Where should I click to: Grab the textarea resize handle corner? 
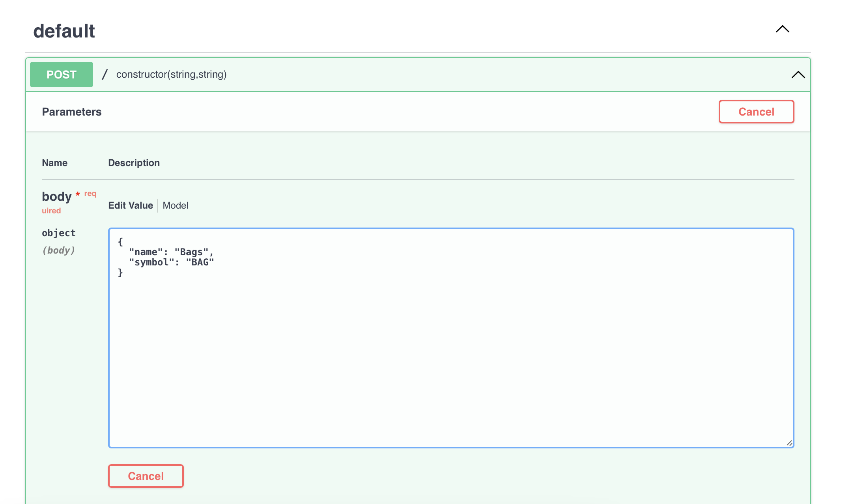click(x=789, y=443)
